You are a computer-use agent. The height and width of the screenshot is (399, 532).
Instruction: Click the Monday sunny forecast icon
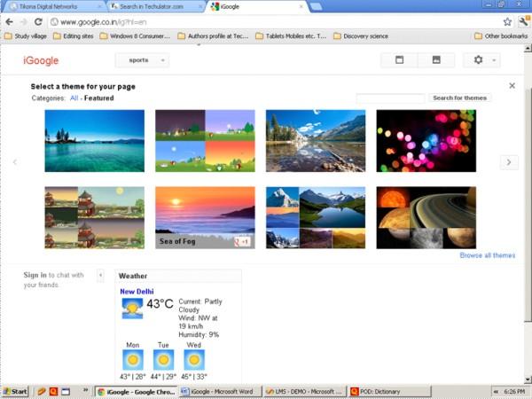click(x=133, y=360)
